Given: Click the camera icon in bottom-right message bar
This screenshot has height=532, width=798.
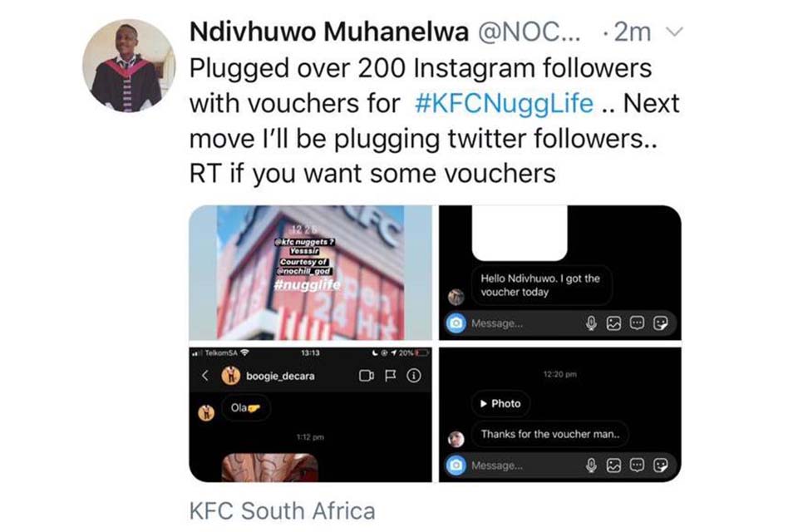Looking at the screenshot, I should 456,465.
